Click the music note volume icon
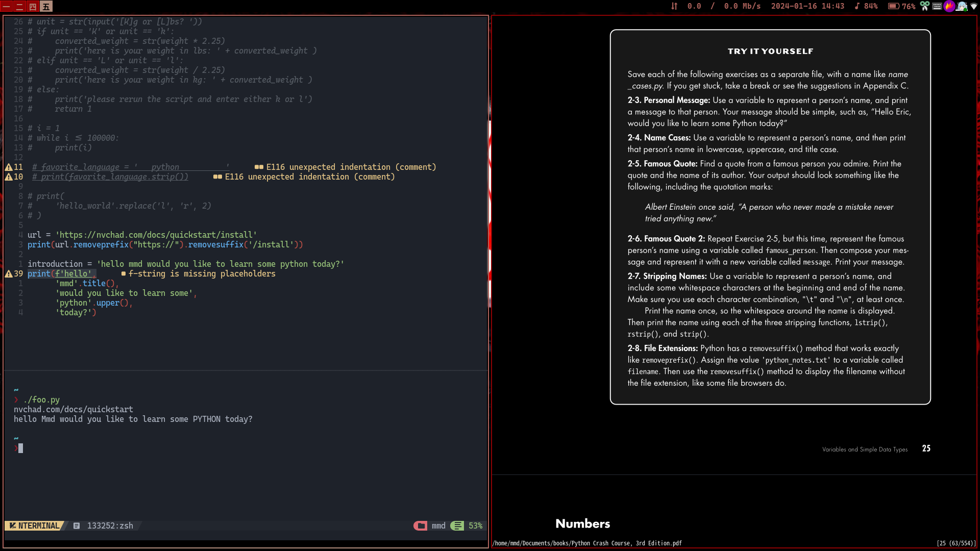 857,6
